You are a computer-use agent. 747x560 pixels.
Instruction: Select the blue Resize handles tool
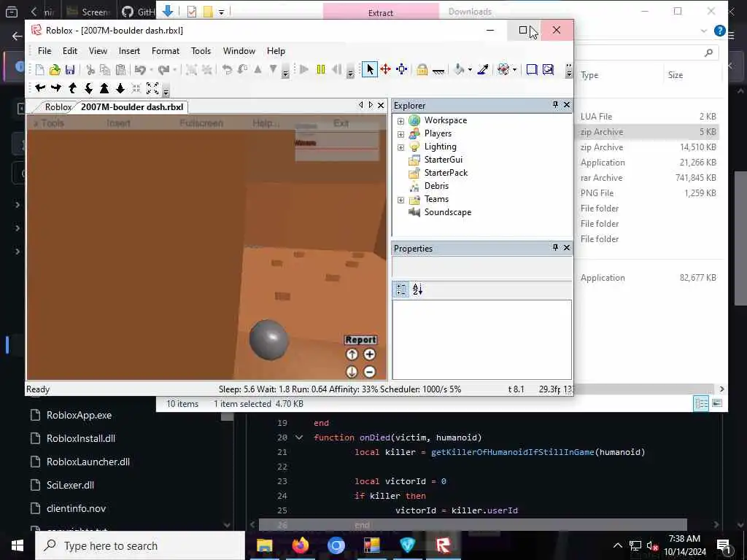tap(402, 69)
